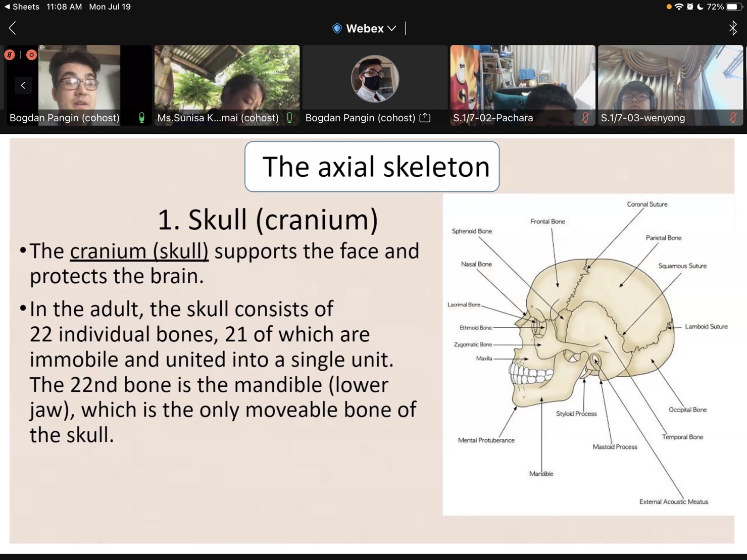747x560 pixels.
Task: Tap 'Squamous Suture' label on diagram
Action: pos(682,266)
